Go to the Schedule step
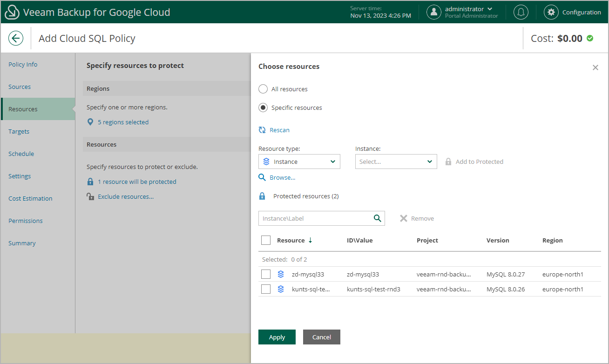609x364 pixels. [21, 154]
